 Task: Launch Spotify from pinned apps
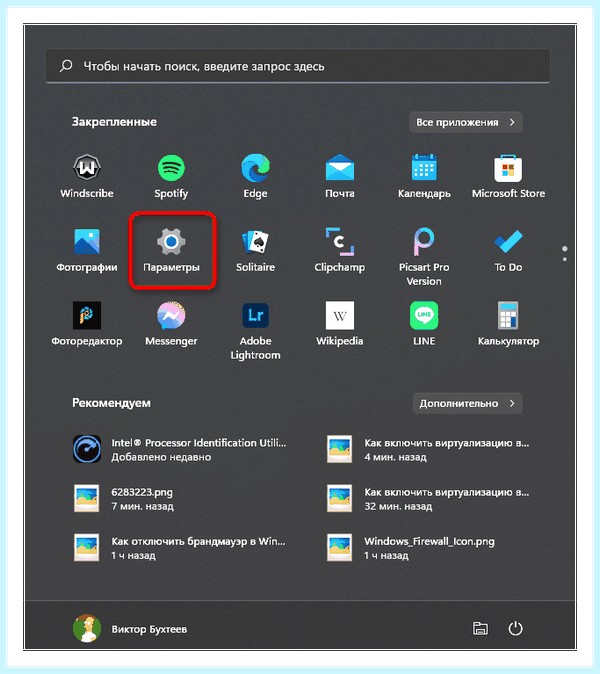pyautogui.click(x=171, y=176)
